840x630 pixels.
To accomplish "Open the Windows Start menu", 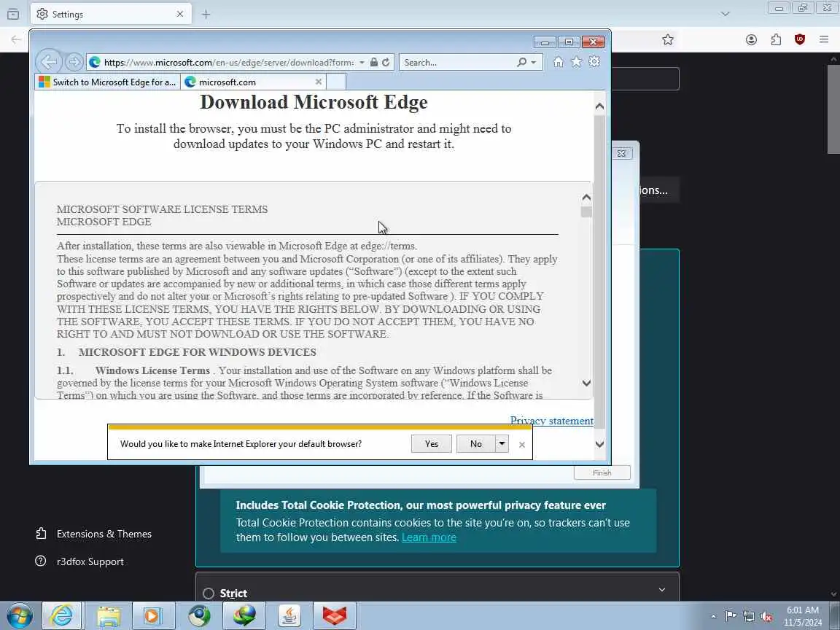I will pos(19,615).
